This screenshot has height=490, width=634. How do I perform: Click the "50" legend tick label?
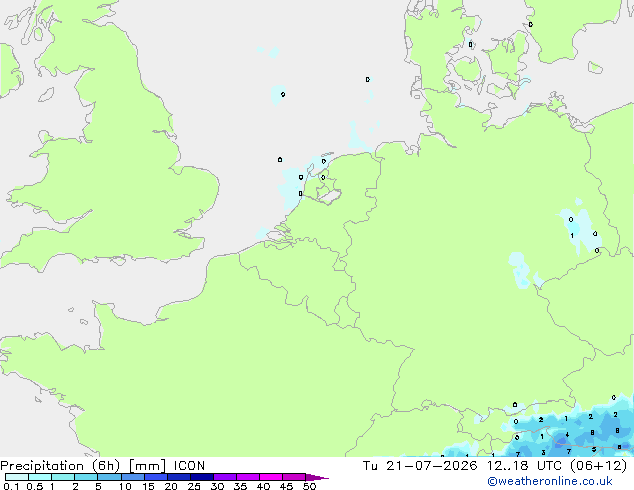pos(309,486)
